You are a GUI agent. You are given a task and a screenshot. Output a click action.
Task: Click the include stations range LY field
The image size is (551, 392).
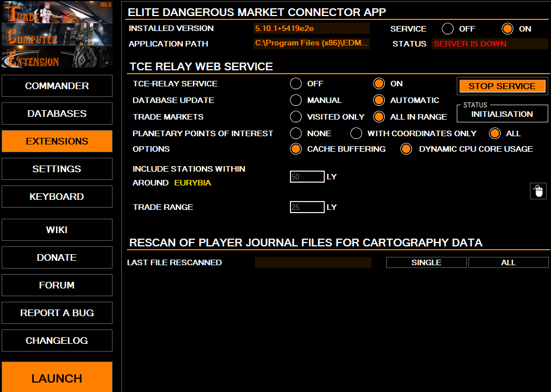click(307, 177)
